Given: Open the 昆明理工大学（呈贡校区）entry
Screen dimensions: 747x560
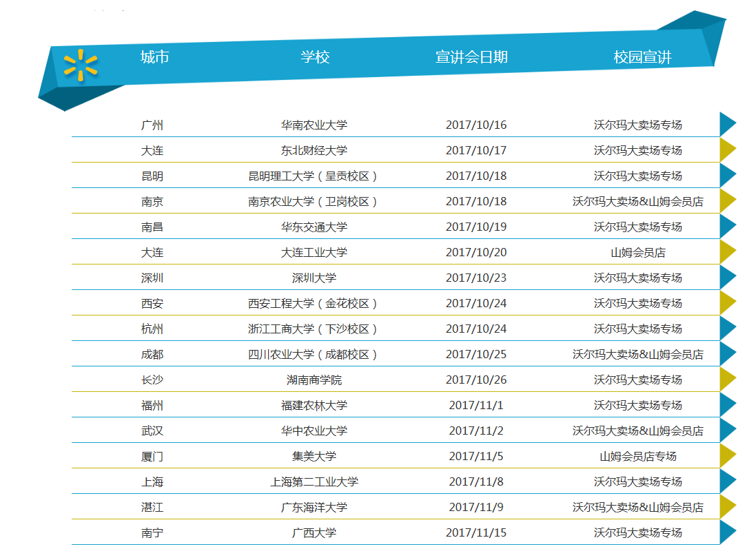Looking at the screenshot, I should 314,176.
